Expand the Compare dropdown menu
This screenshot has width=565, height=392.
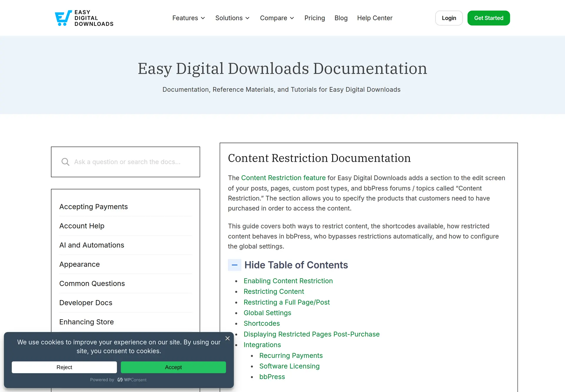[x=277, y=18]
